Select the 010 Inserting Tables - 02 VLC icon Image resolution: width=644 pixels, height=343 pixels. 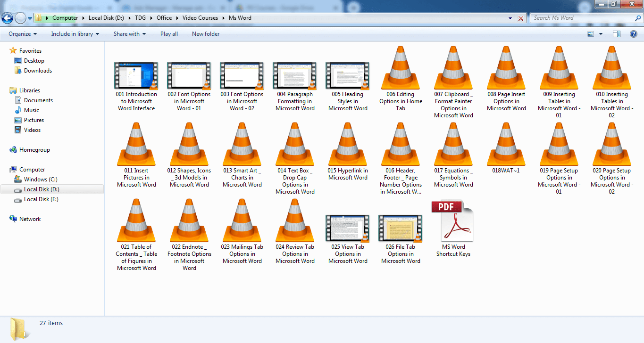tap(612, 68)
